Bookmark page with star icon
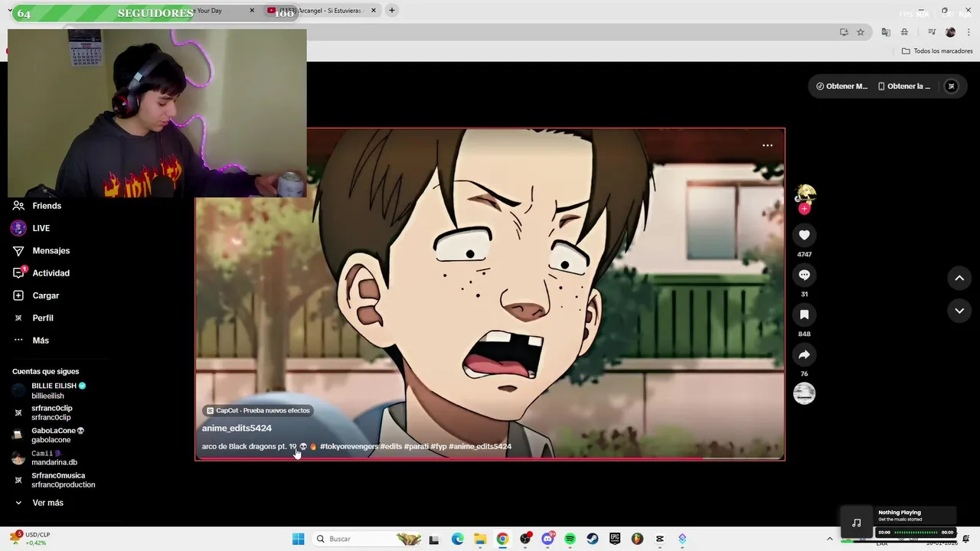980x551 pixels. click(861, 32)
